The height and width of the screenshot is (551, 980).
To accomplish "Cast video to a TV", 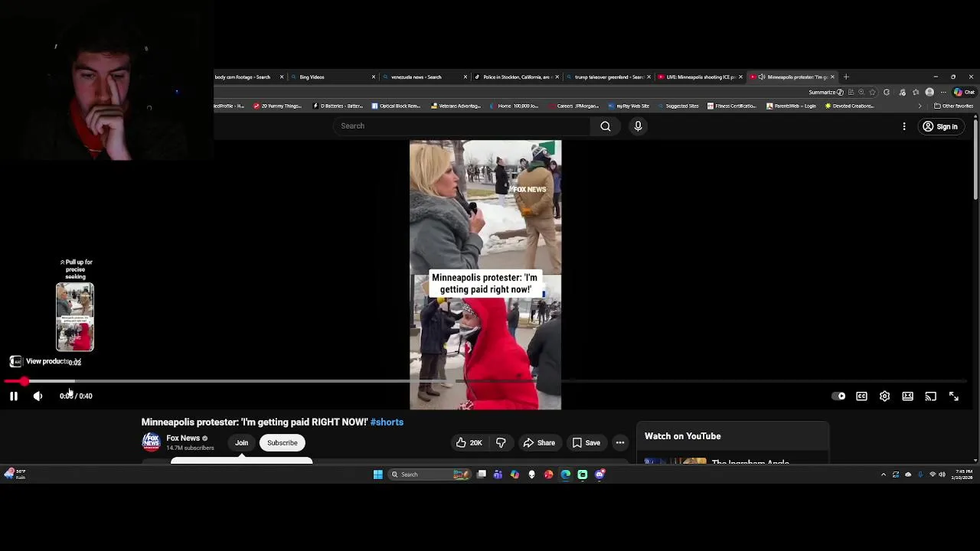I will point(930,396).
